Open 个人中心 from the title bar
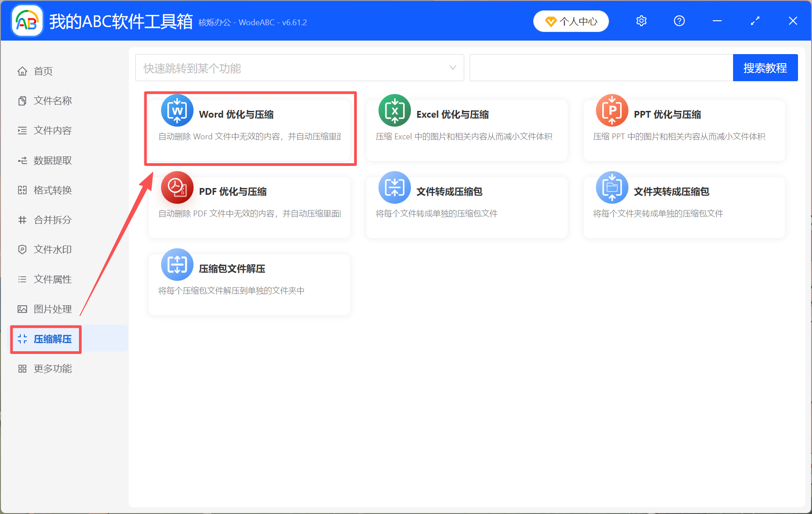Screen dimensions: 812x514 point(571,21)
